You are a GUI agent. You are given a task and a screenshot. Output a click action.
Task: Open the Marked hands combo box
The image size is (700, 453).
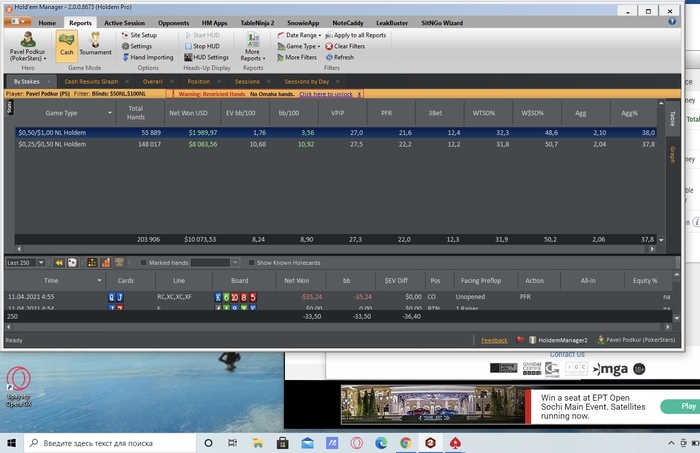click(x=215, y=263)
